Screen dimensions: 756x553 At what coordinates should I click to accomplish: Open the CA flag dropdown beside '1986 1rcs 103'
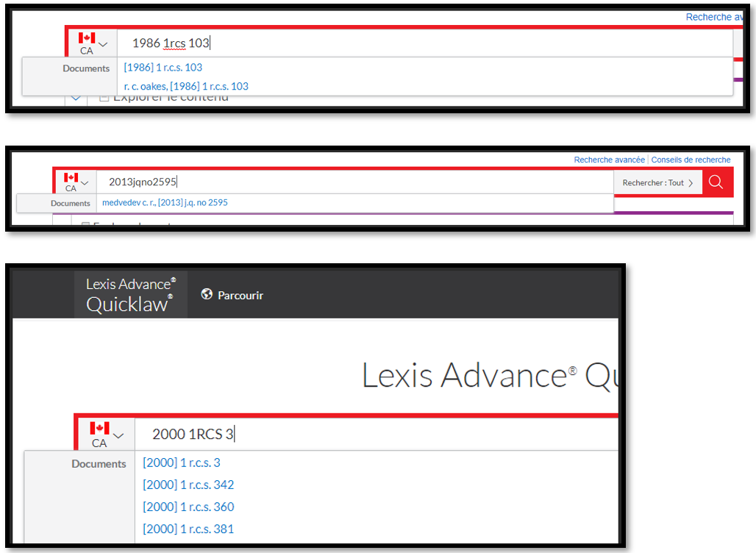coord(93,43)
